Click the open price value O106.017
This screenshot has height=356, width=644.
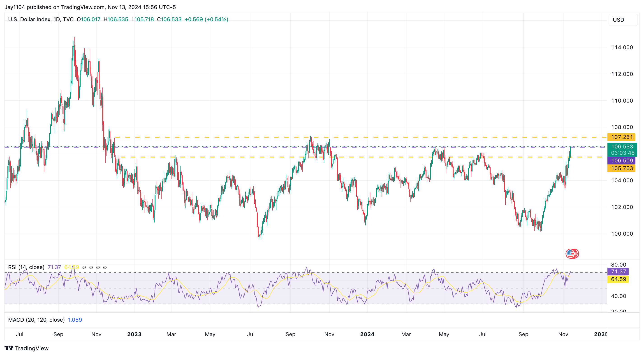(88, 19)
